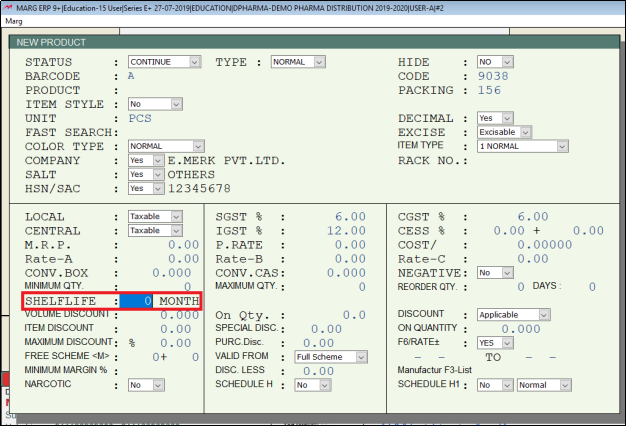626x426 pixels.
Task: Click the Rate-B value field
Action: [x=350, y=259]
